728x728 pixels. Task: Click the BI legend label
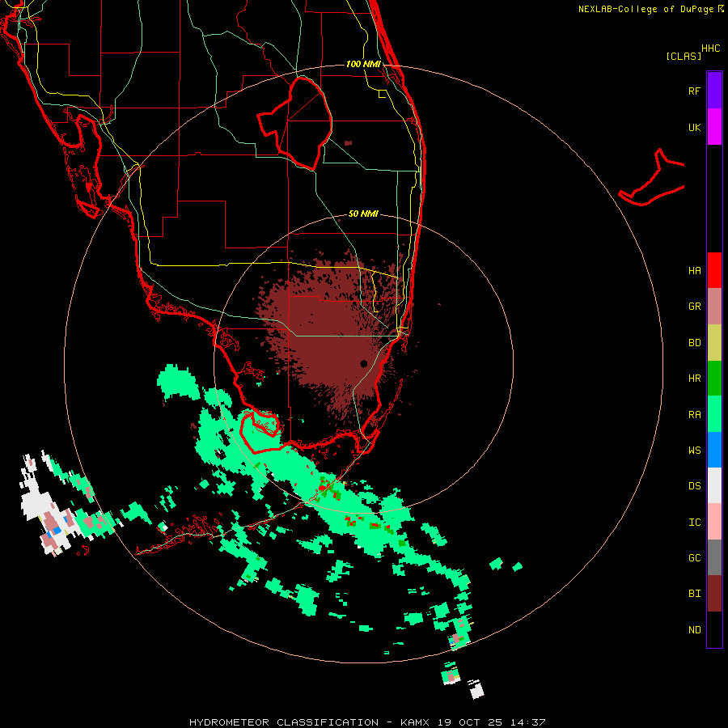coord(694,594)
